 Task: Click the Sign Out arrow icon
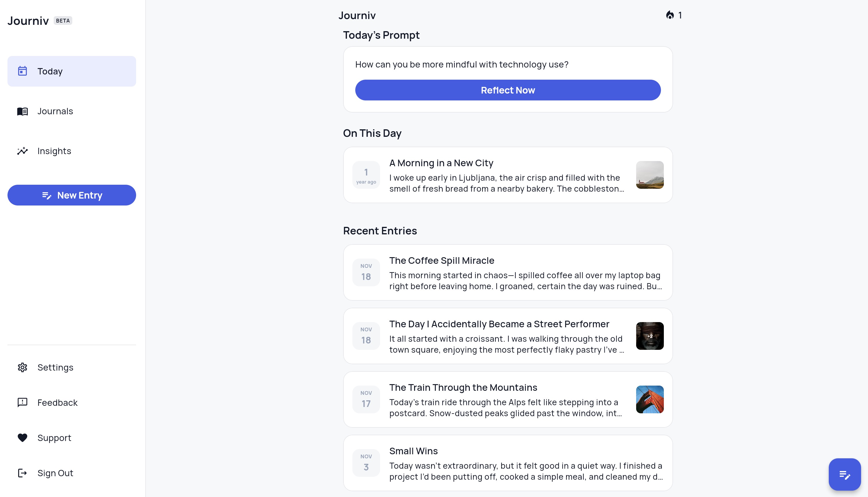22,473
